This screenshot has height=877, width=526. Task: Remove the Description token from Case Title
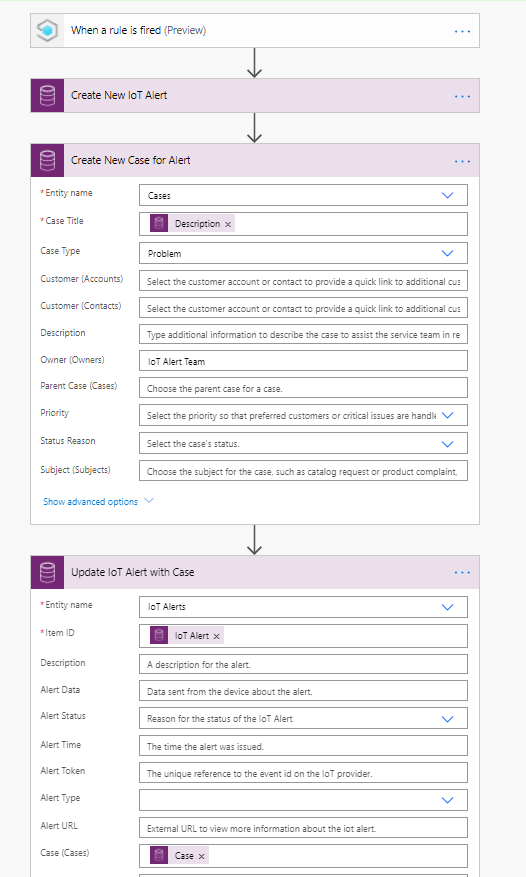[x=228, y=224]
